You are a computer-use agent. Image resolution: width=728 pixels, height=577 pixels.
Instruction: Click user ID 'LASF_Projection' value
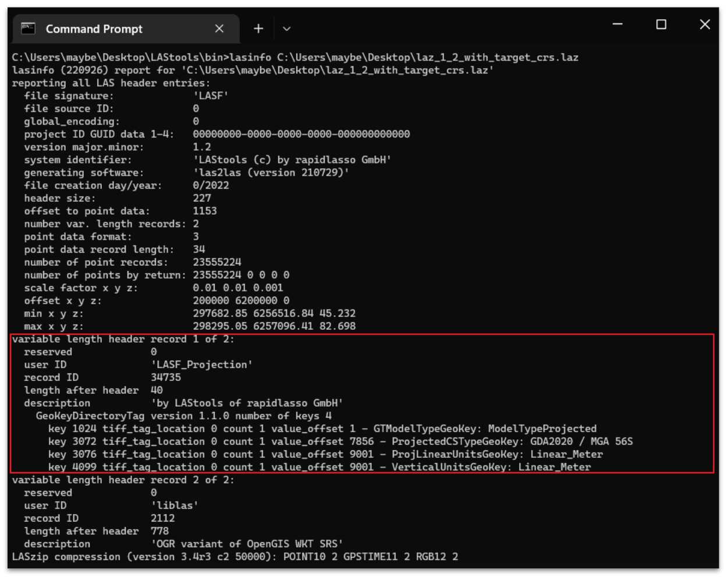[x=202, y=365]
